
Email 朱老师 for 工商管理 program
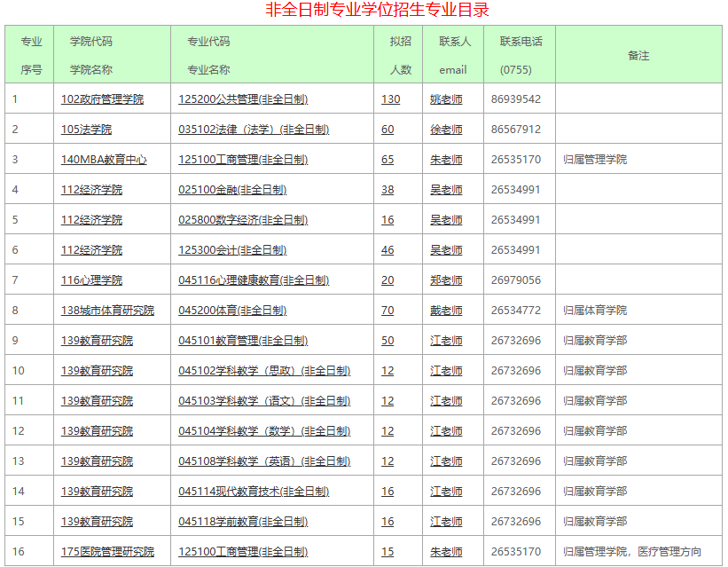tap(444, 160)
